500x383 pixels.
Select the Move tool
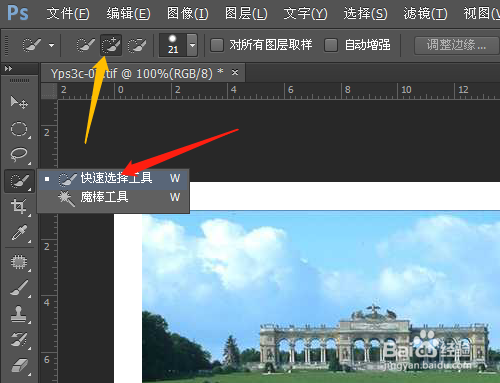[19, 103]
